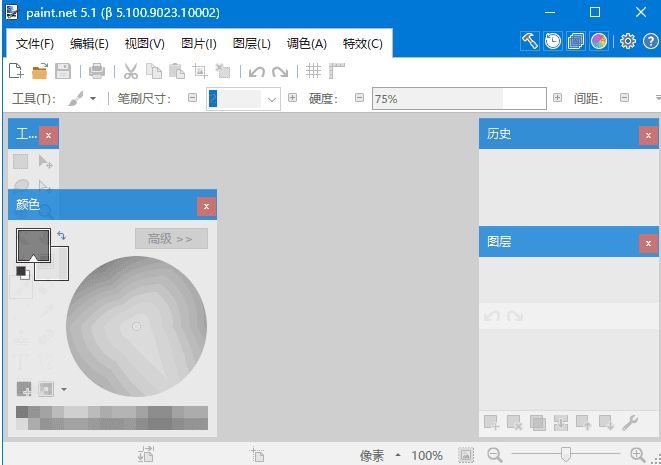Open layer properties wrench icon
The width and height of the screenshot is (661, 465).
630,422
